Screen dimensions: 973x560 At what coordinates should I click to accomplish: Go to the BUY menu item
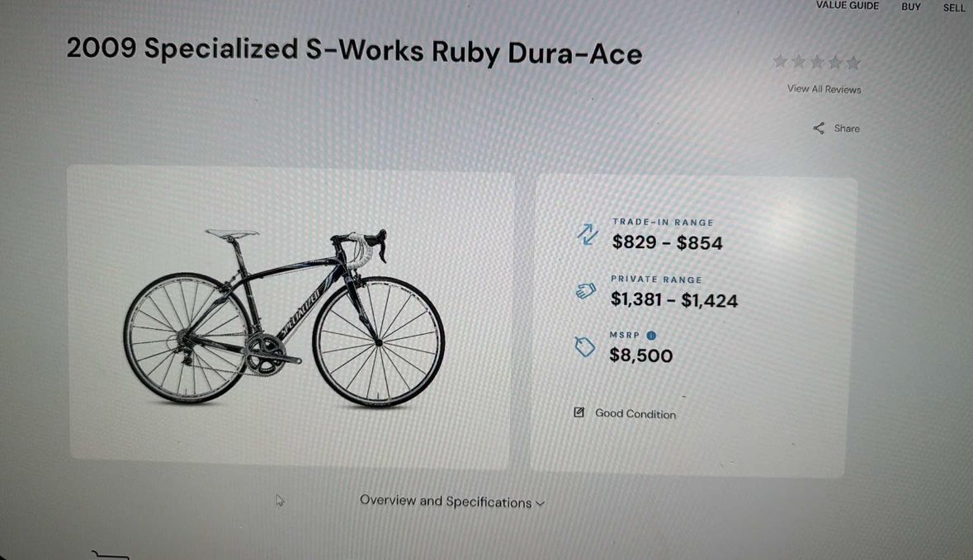pos(911,7)
